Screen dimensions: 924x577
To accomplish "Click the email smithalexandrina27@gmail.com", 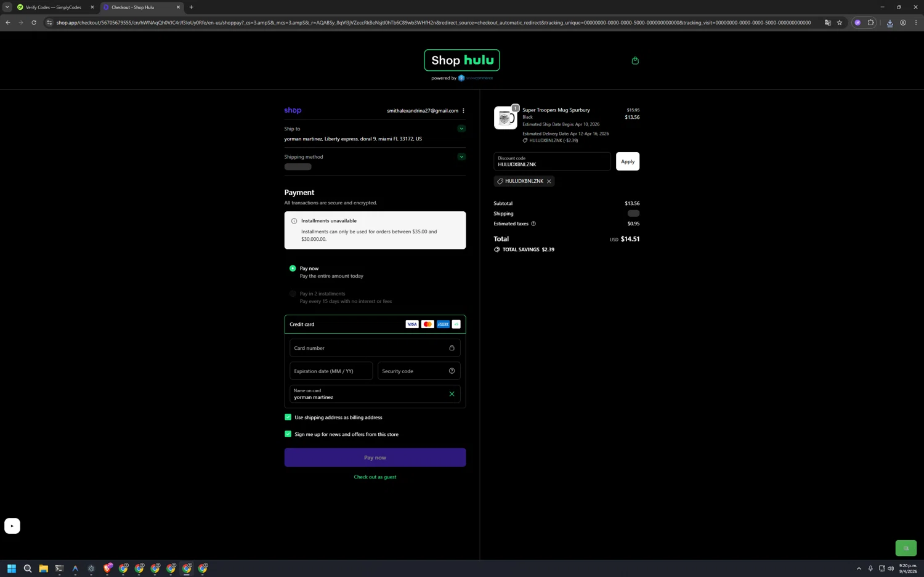I will pyautogui.click(x=423, y=111).
